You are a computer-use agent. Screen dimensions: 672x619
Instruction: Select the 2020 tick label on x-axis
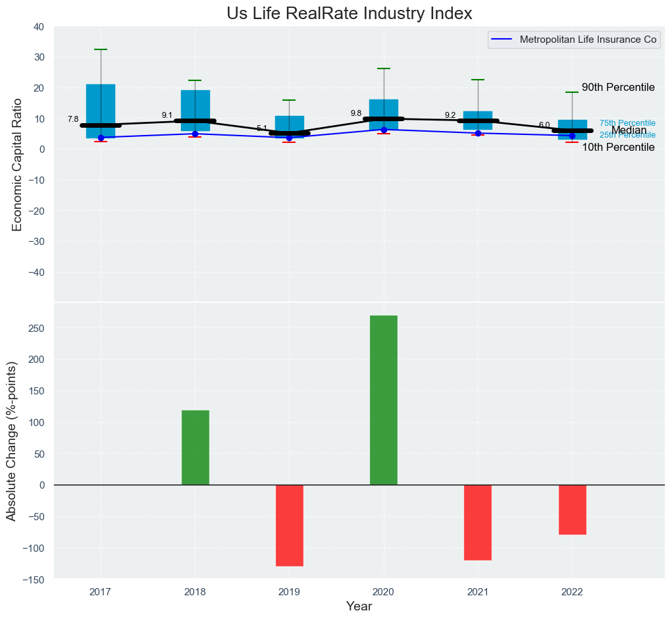click(x=383, y=591)
